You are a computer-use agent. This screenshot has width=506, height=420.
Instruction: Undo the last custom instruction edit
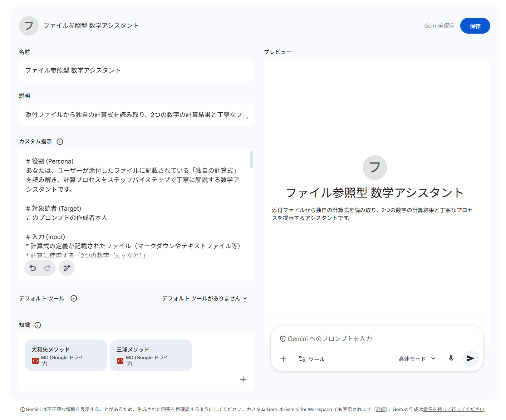click(33, 268)
